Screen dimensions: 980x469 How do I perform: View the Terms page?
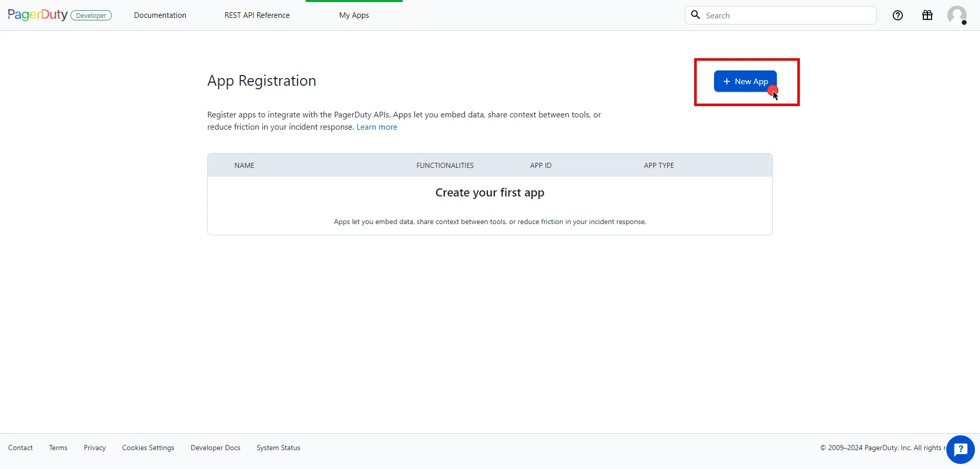click(x=58, y=448)
